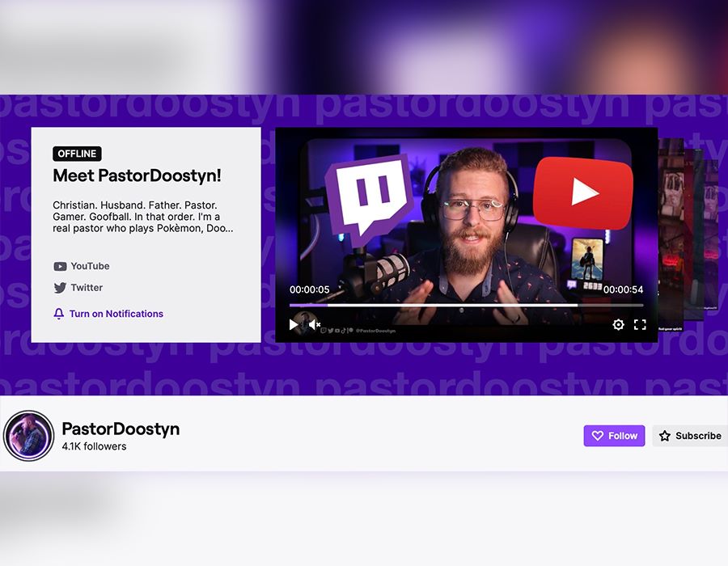Open the Twitter social link text
The width and height of the screenshot is (728, 566).
[x=87, y=287]
